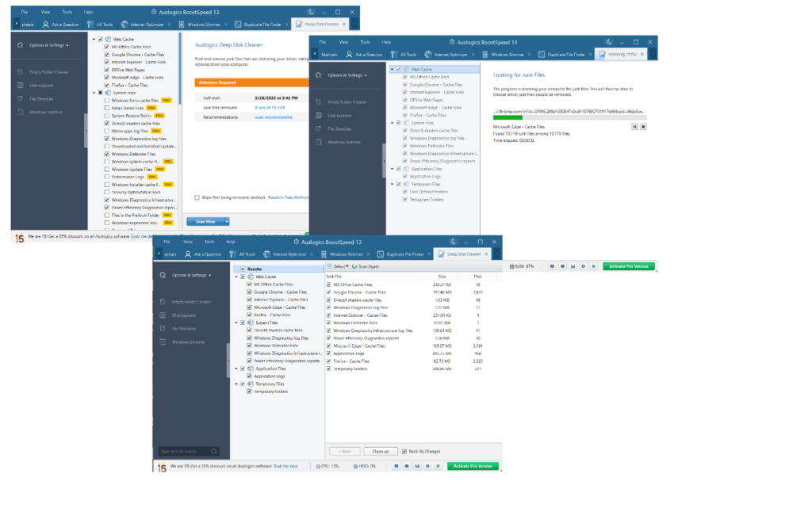Open the Ask a Question help icon
The width and height of the screenshot is (812, 531).
204,254
